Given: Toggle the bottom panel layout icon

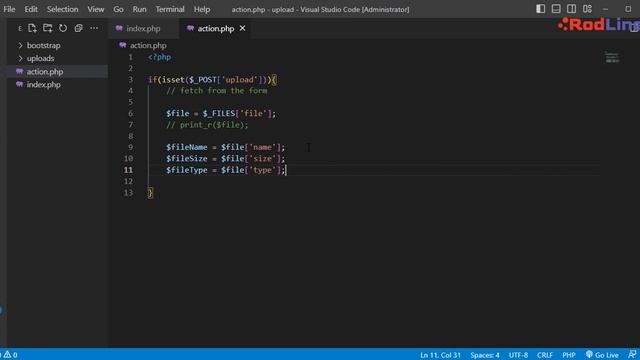Looking at the screenshot, I should (556, 9).
